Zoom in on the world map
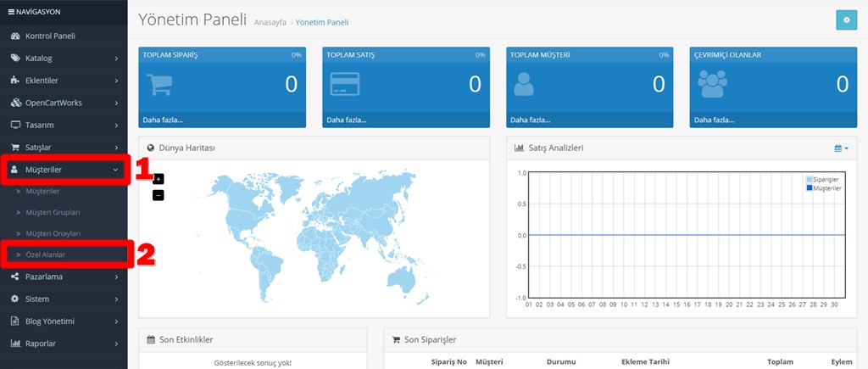 pyautogui.click(x=159, y=179)
